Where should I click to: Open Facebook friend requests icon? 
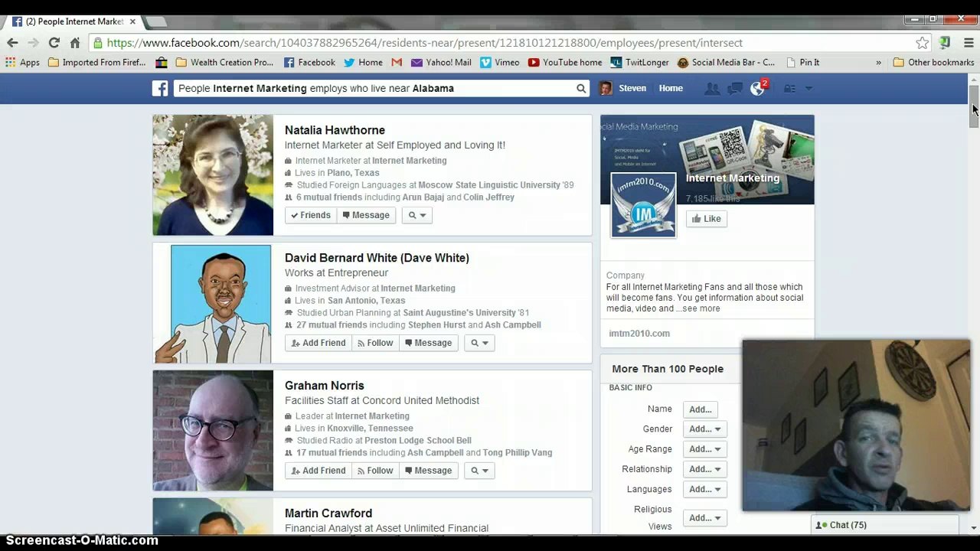[x=712, y=89]
